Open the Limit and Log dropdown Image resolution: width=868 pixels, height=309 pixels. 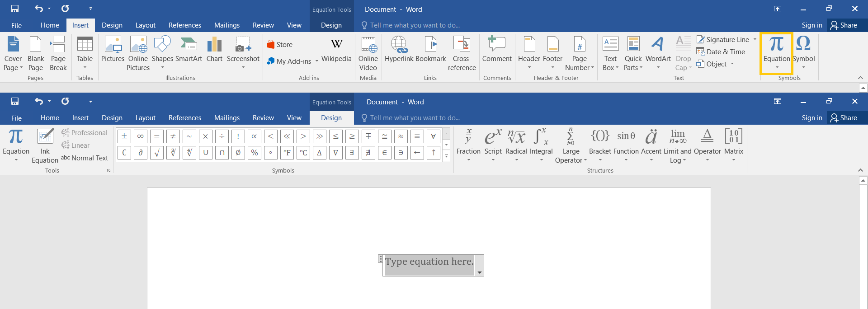[x=678, y=145]
